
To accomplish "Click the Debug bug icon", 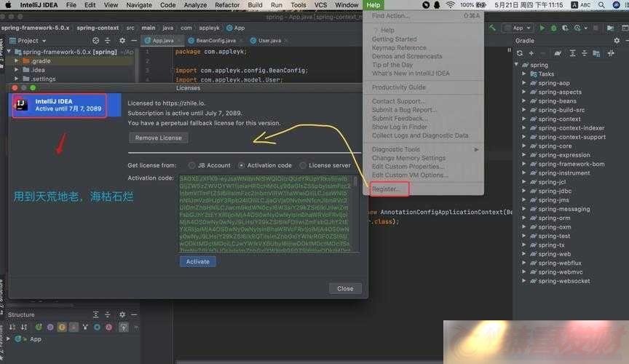I will (x=553, y=28).
